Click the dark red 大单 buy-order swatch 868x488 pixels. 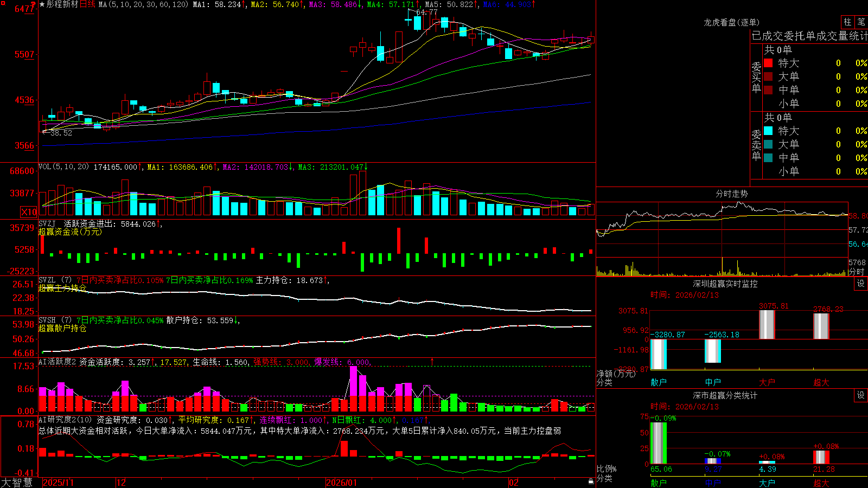pyautogui.click(x=768, y=76)
